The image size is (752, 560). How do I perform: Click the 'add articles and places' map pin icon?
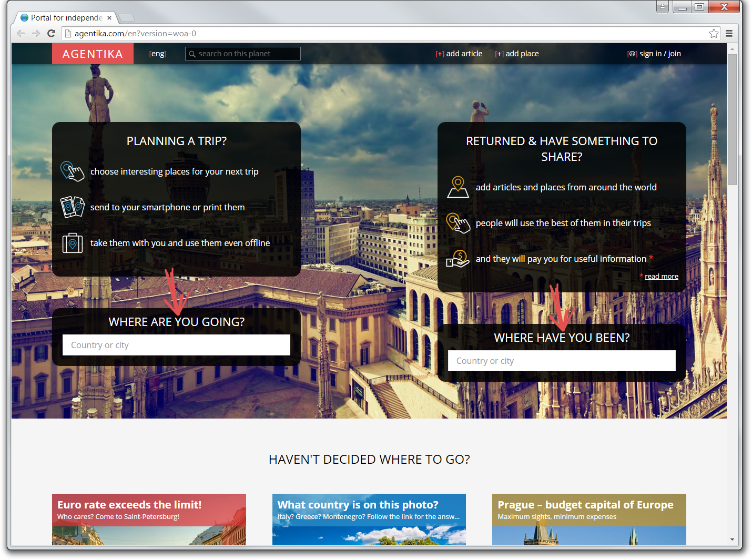(x=458, y=187)
